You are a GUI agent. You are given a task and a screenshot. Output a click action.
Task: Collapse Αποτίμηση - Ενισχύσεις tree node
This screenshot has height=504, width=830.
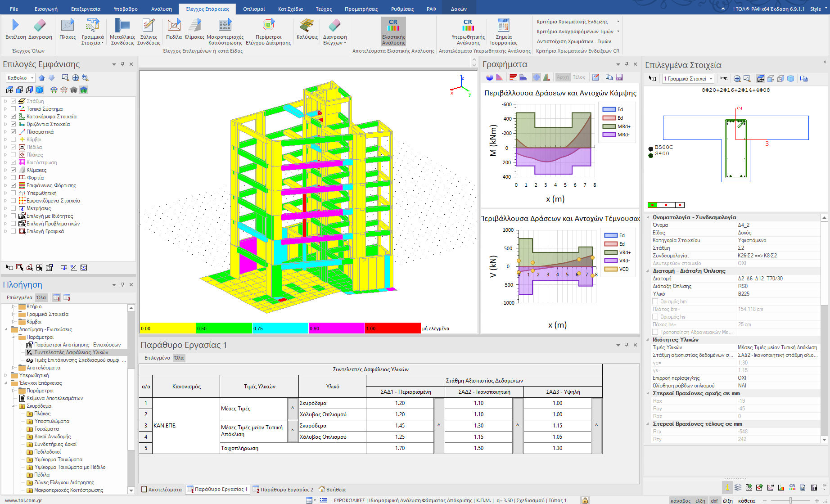pos(6,329)
